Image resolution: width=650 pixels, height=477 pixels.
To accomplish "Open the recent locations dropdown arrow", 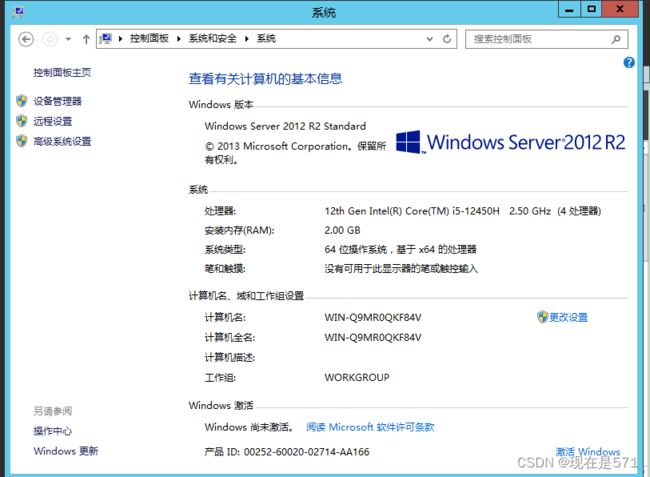I will click(68, 39).
